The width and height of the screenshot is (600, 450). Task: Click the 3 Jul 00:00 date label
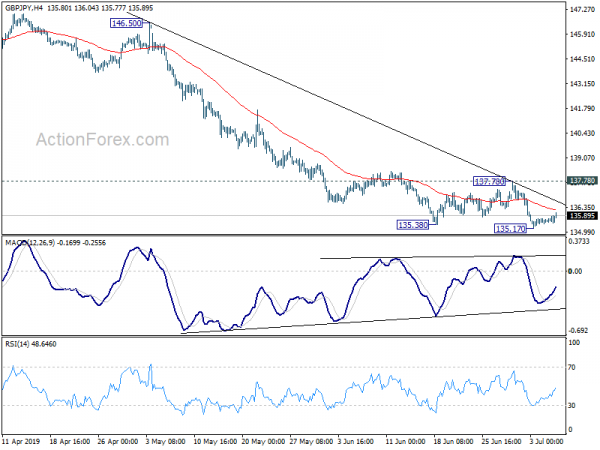point(546,441)
